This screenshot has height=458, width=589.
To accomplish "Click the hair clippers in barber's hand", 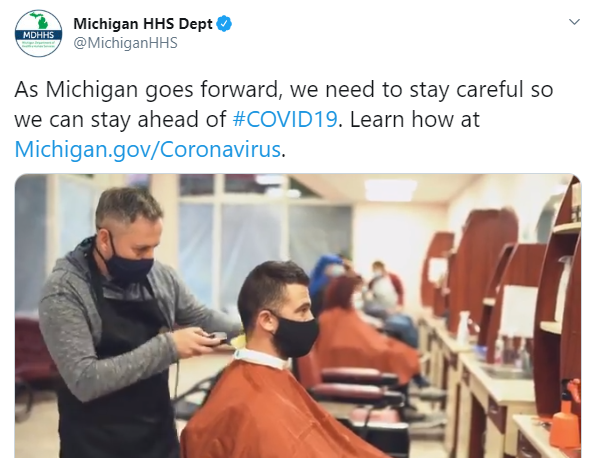I will [218, 337].
